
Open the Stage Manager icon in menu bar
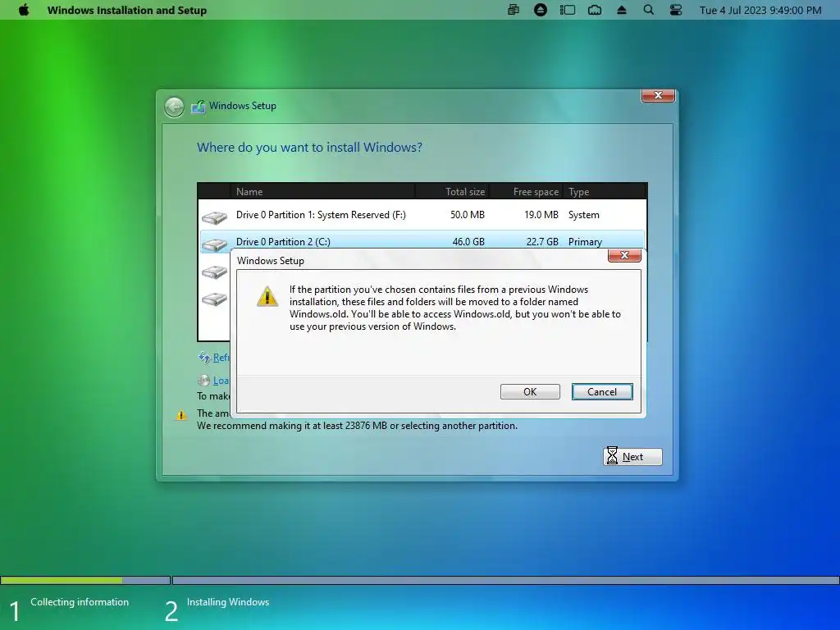pyautogui.click(x=568, y=10)
